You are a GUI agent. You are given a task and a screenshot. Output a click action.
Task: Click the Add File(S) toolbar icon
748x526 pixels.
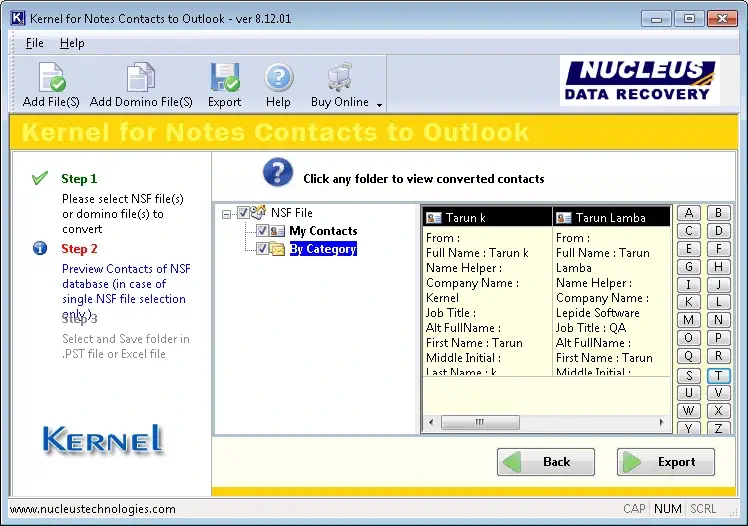pyautogui.click(x=51, y=77)
